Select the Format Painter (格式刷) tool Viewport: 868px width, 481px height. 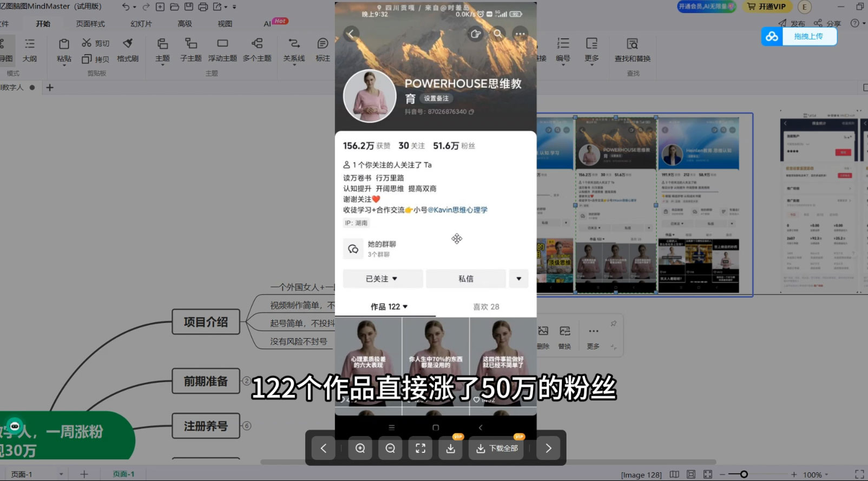point(128,50)
